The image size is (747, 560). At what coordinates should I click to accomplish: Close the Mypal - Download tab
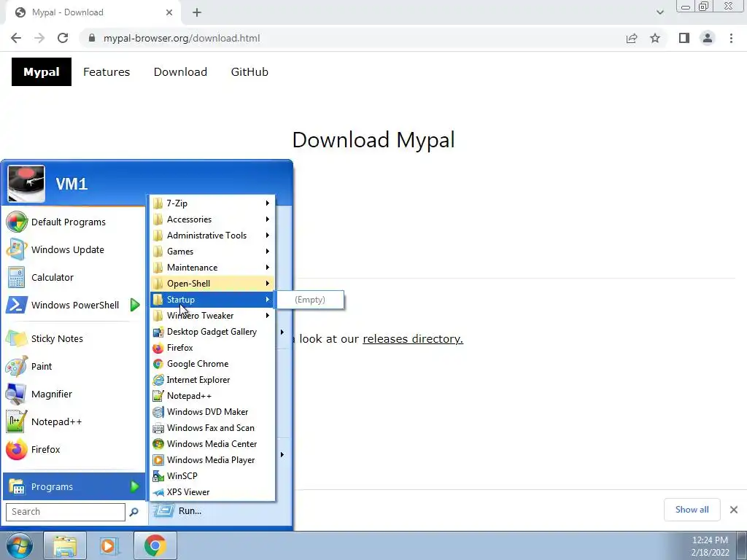click(169, 12)
